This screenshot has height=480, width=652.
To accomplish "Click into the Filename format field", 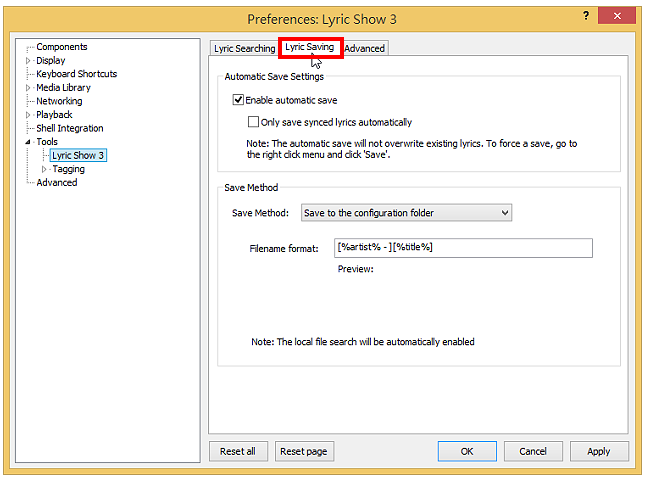I will click(463, 247).
